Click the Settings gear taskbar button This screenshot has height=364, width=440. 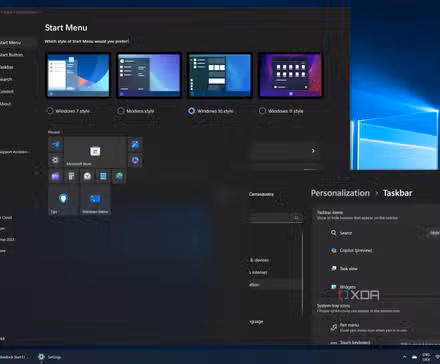(49, 357)
